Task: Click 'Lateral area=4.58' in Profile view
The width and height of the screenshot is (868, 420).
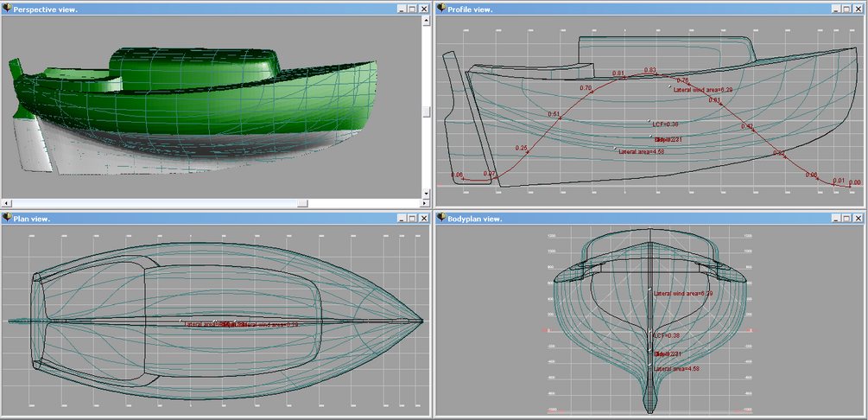Action: point(641,151)
